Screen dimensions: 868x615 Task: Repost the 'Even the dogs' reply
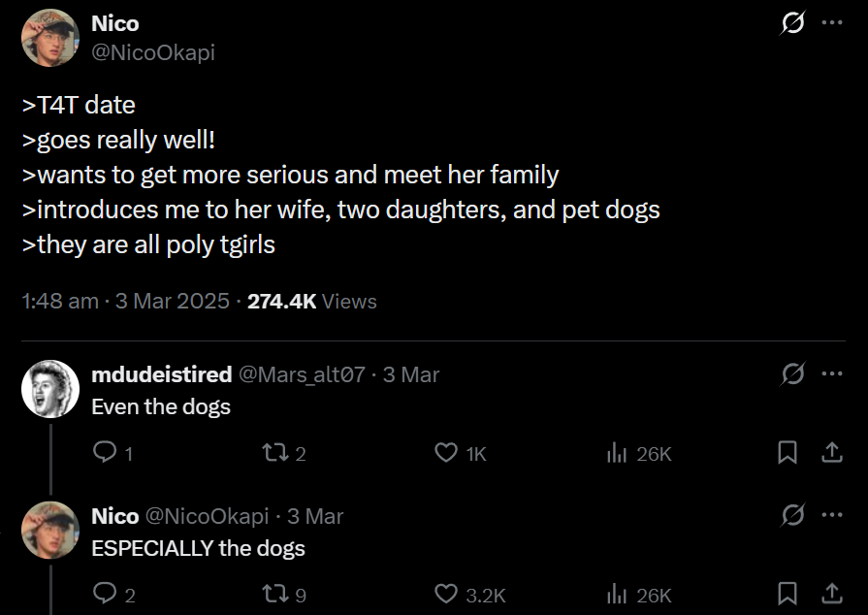[x=275, y=453]
